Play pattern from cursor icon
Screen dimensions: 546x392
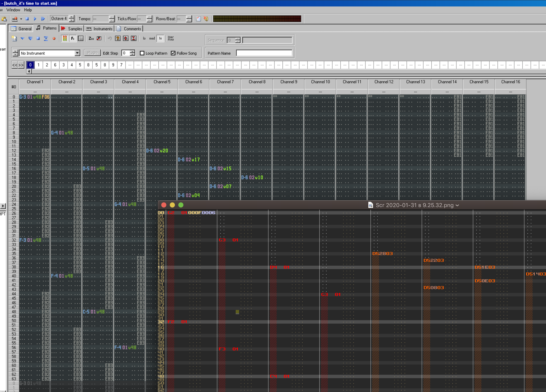pyautogui.click(x=22, y=39)
